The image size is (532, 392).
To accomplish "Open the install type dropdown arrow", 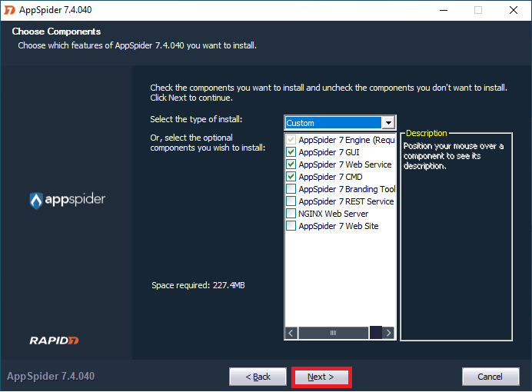I will point(388,123).
